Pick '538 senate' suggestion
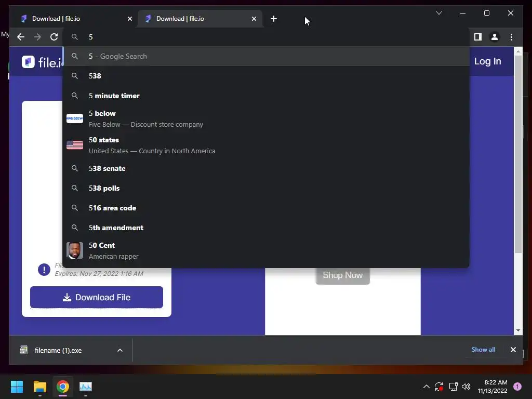This screenshot has width=532, height=399. 266,168
